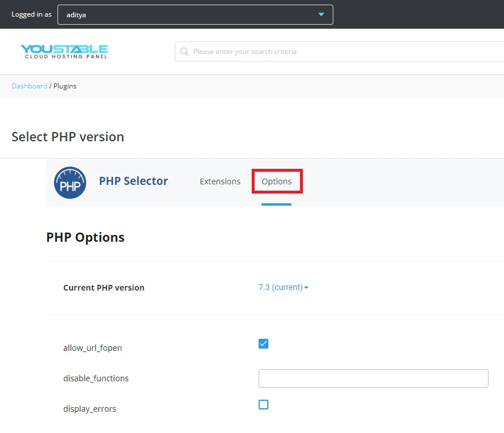Click the Plugins breadcrumb text
The image size is (504, 433).
coord(65,86)
